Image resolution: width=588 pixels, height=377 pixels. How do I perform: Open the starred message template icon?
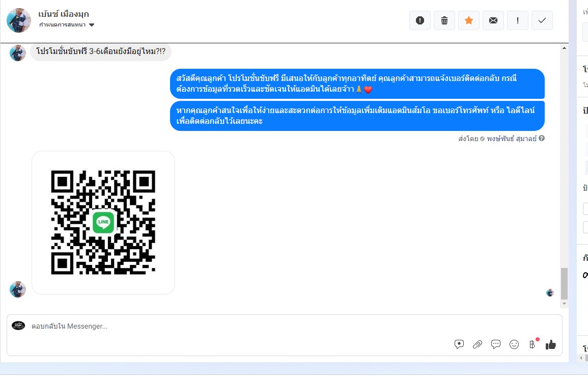tap(459, 344)
